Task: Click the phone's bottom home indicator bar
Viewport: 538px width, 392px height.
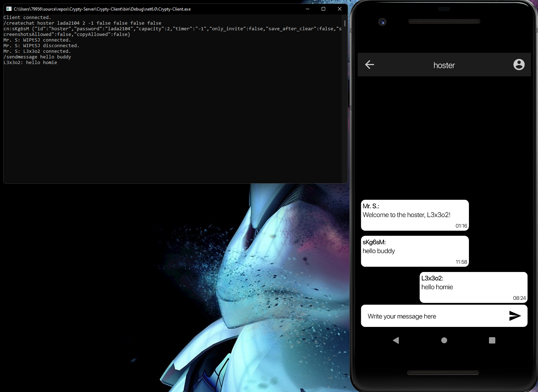Action: [x=444, y=373]
